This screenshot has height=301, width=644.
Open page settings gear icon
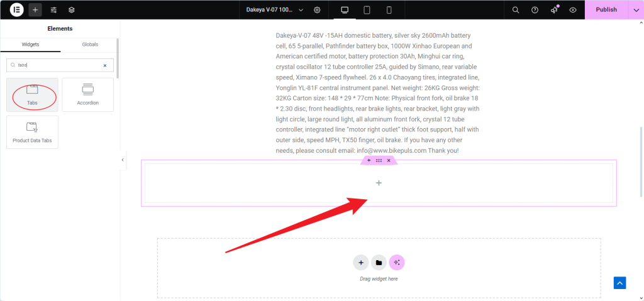tap(317, 10)
